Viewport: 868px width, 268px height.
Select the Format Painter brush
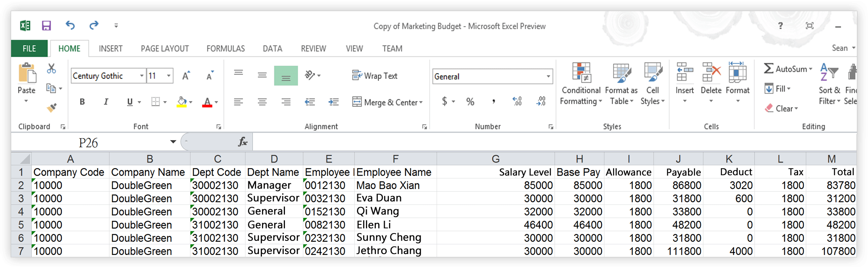click(51, 108)
